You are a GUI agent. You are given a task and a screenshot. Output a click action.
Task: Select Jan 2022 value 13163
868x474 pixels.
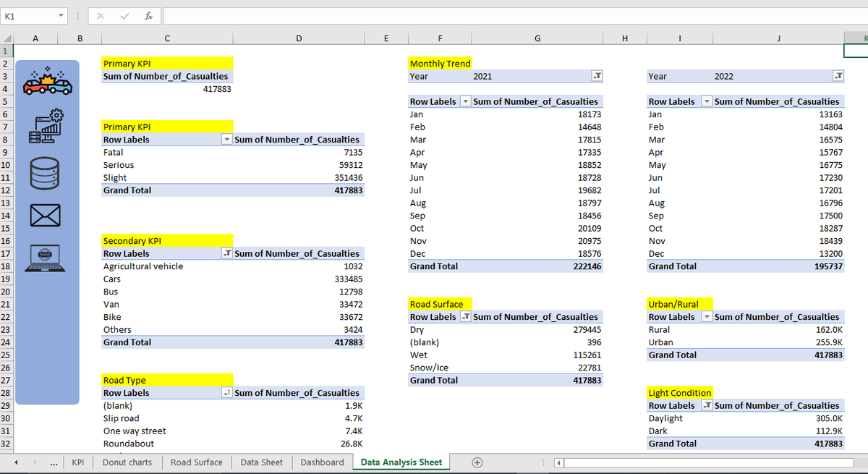pos(830,114)
